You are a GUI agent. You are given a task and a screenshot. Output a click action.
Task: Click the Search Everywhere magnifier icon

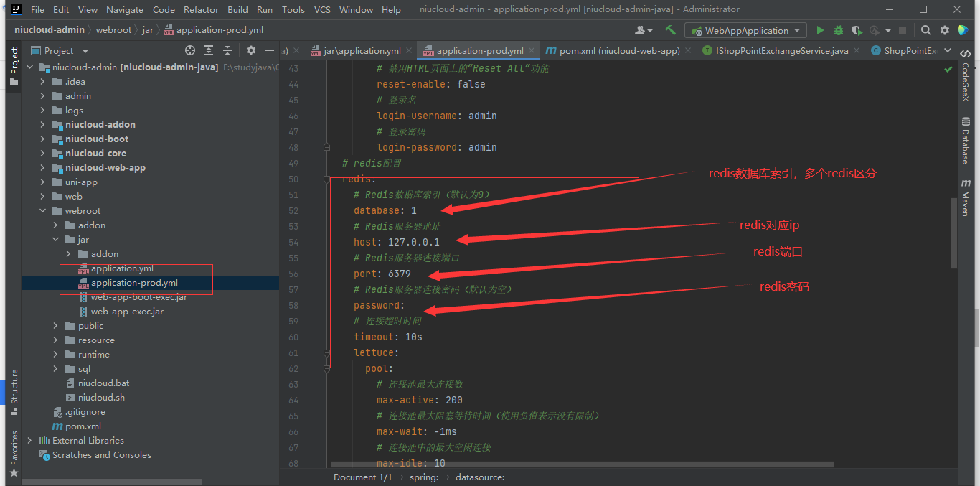[x=926, y=30]
